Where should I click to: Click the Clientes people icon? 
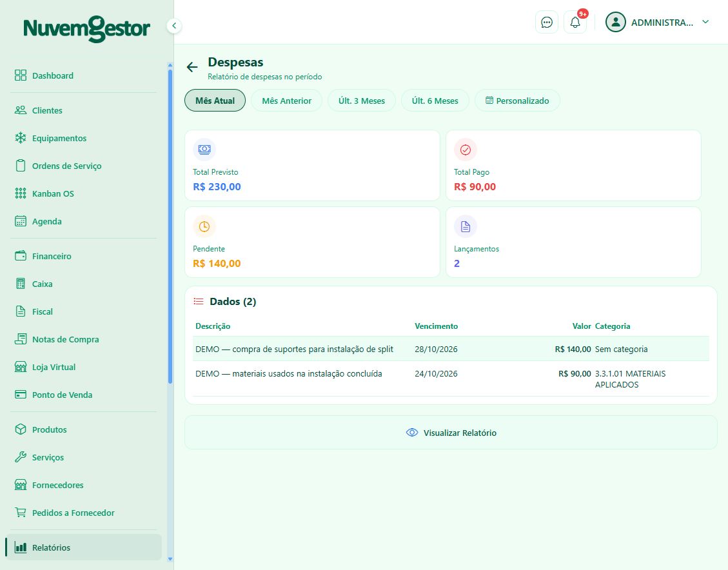click(21, 110)
